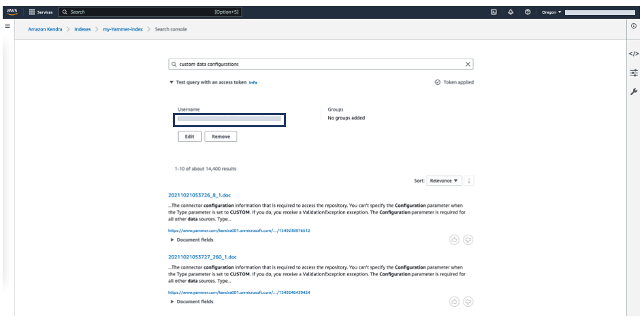Thumbs up the 20211021053727_260_1.doc result
The width and height of the screenshot is (644, 321).
pos(454,302)
